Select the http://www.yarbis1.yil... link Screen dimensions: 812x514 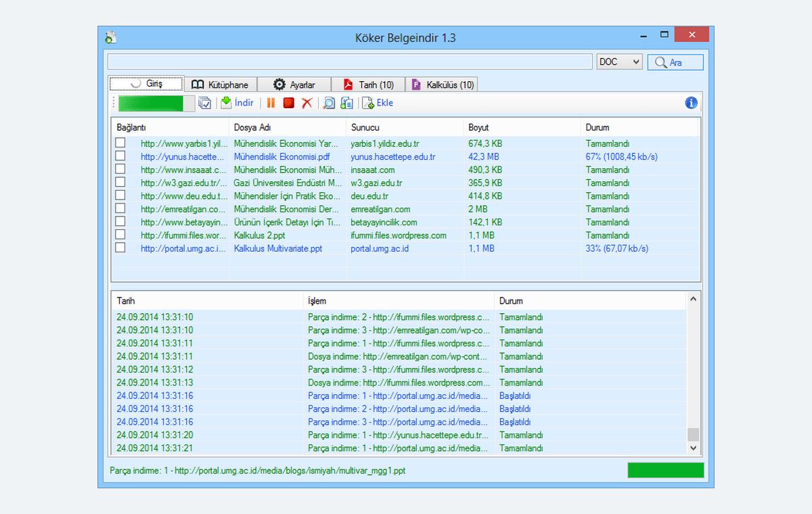click(x=183, y=143)
